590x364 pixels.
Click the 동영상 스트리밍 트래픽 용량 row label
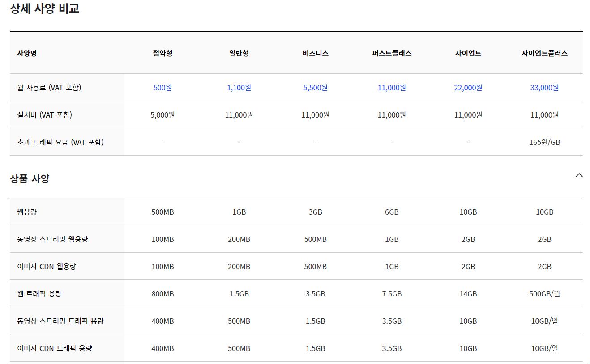point(60,321)
